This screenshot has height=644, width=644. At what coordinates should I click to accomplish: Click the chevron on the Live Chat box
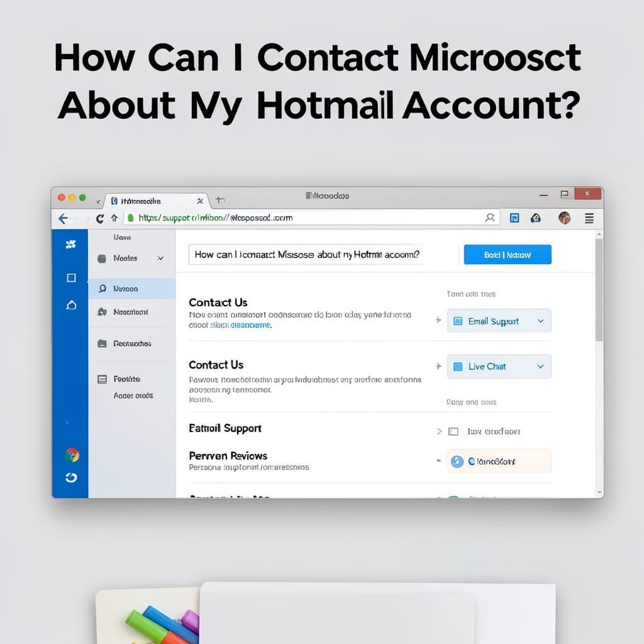pos(540,367)
